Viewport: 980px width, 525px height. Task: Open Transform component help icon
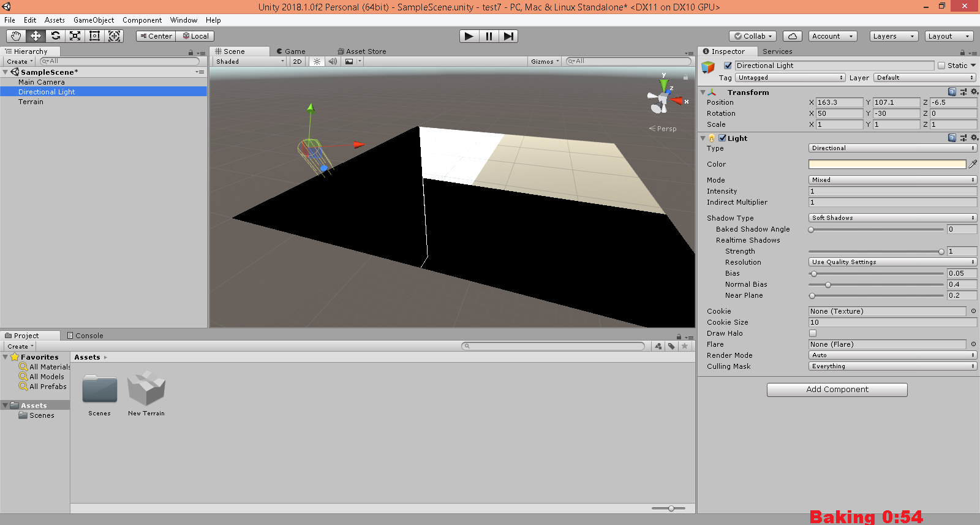tap(952, 92)
